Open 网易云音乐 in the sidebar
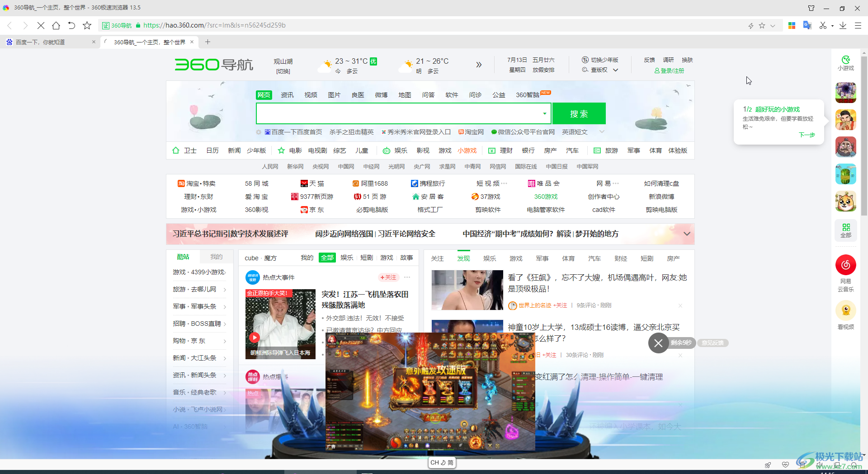 [846, 273]
